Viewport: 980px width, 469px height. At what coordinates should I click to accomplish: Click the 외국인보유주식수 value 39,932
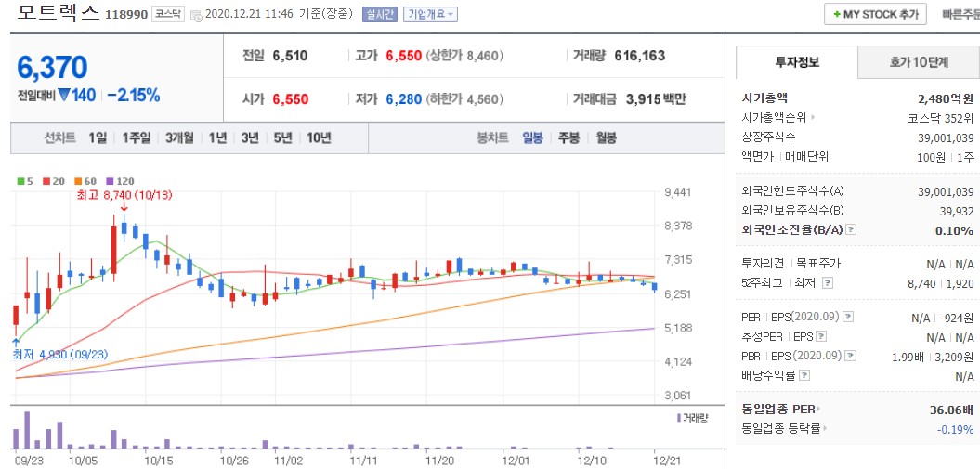(x=957, y=211)
